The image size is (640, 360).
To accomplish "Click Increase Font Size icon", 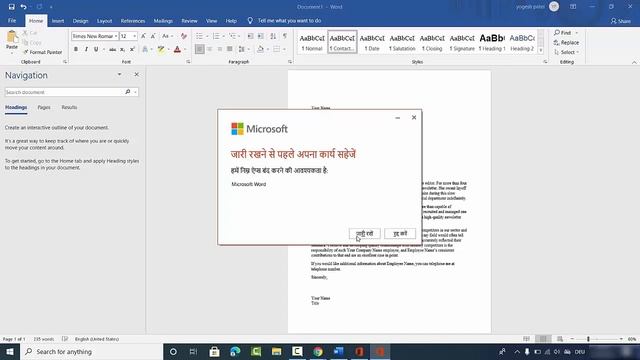I will 143,36.
